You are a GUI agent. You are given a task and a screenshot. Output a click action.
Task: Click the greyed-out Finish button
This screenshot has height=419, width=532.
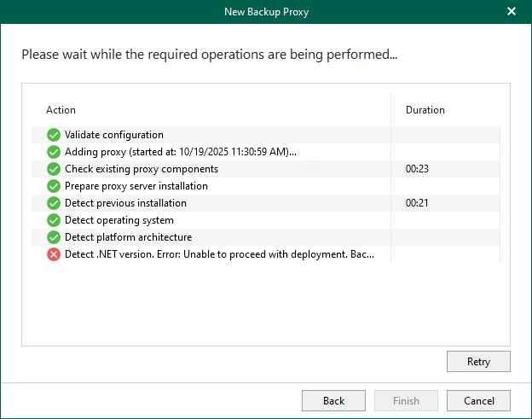(406, 400)
